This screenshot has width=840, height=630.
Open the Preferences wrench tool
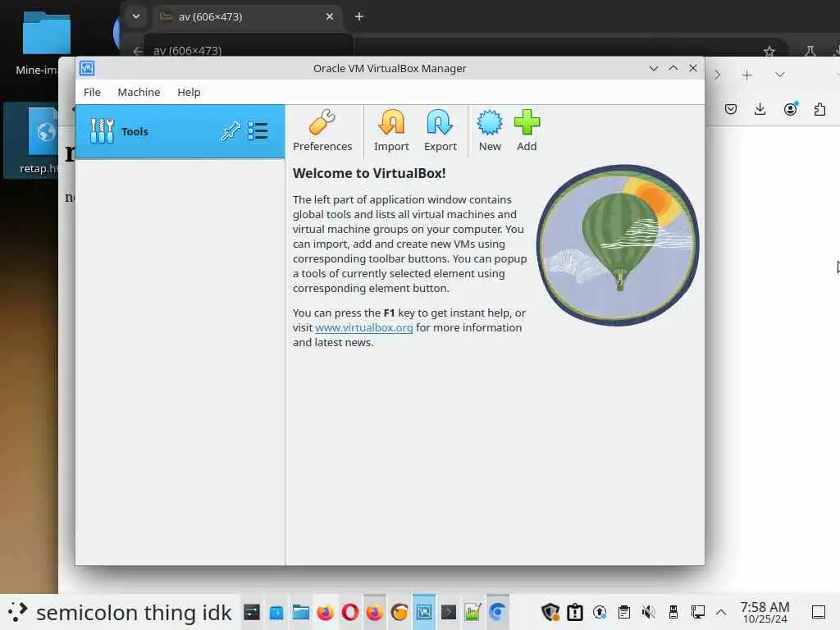[x=322, y=131]
